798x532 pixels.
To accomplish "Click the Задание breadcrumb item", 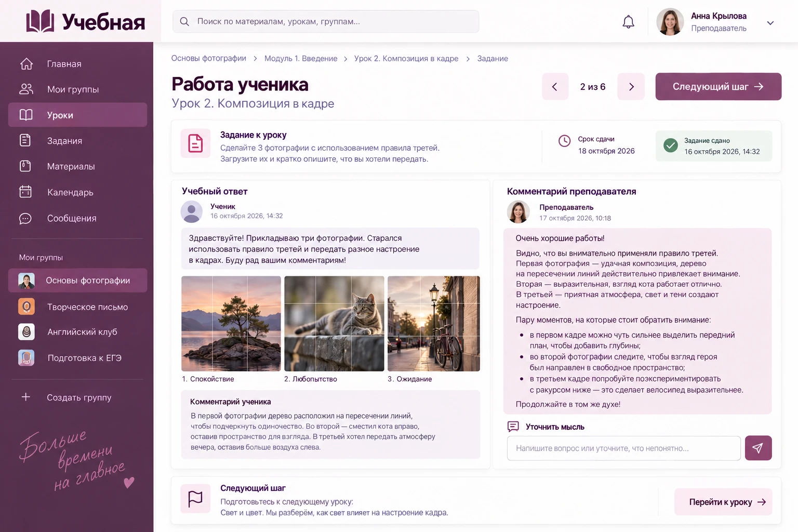I will pyautogui.click(x=493, y=59).
